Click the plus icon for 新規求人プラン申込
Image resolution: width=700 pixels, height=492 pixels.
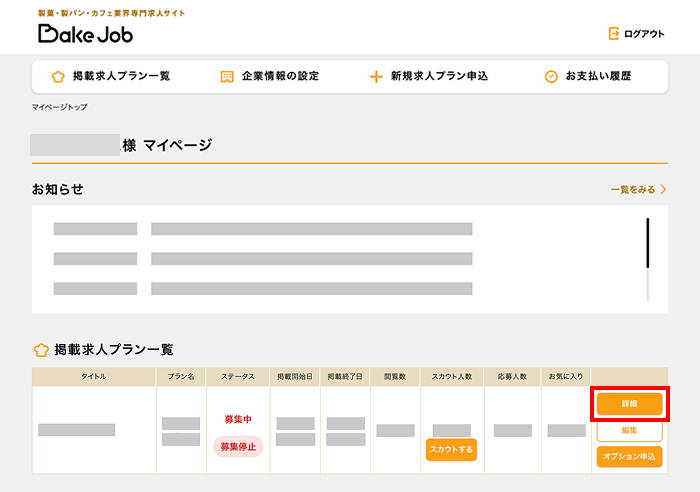376,76
